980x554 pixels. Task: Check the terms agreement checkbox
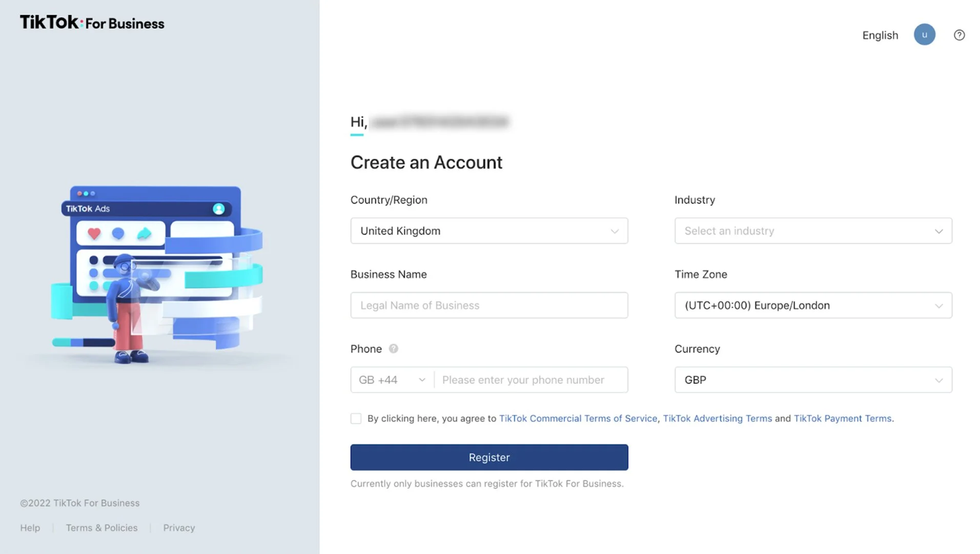[356, 419]
